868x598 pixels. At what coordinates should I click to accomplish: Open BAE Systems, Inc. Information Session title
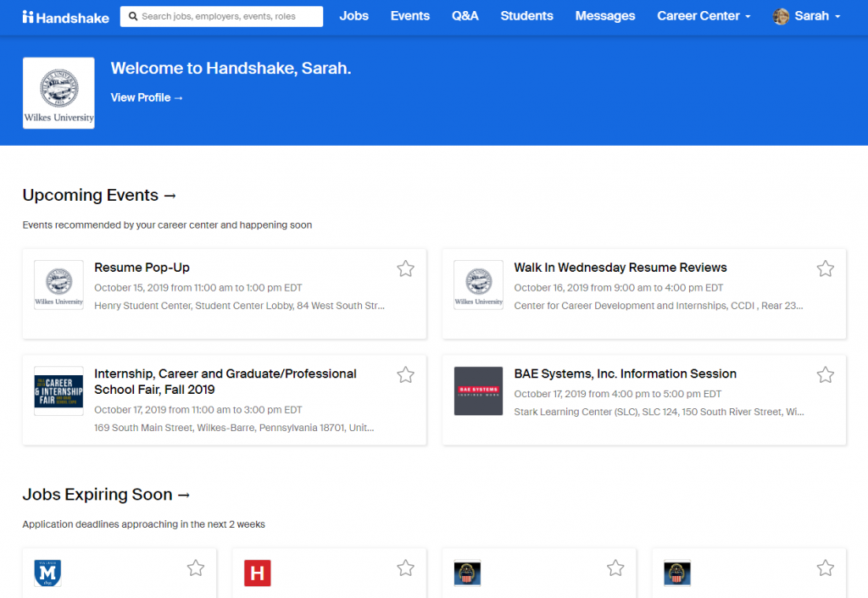point(626,374)
